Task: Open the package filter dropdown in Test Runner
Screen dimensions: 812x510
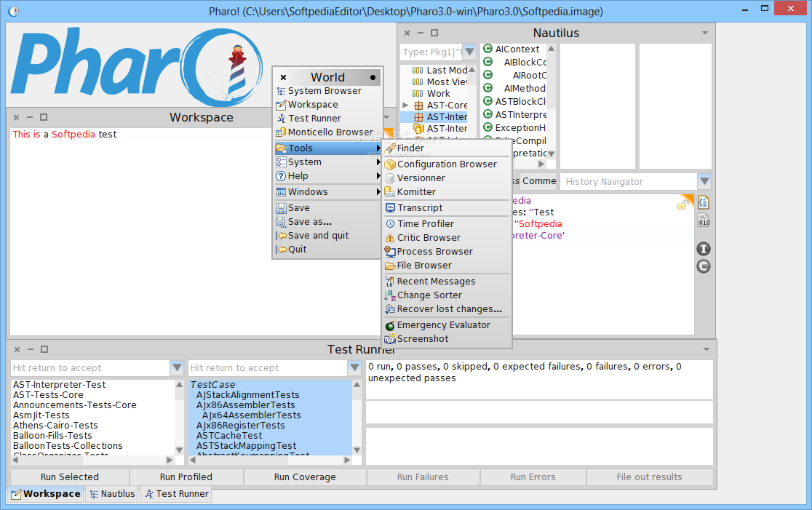Action: click(x=177, y=367)
